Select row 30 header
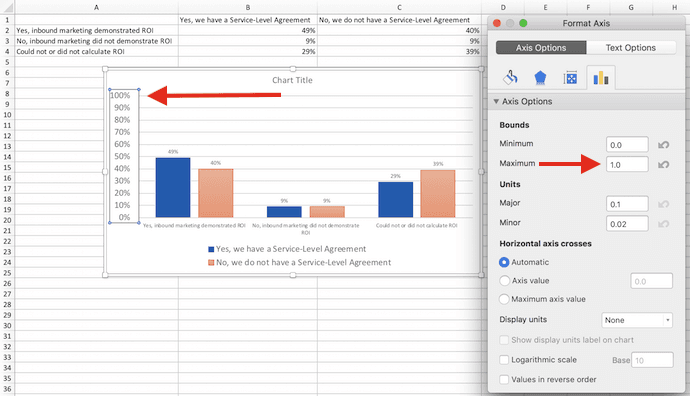Screen dimensions: 690x396 [7, 326]
